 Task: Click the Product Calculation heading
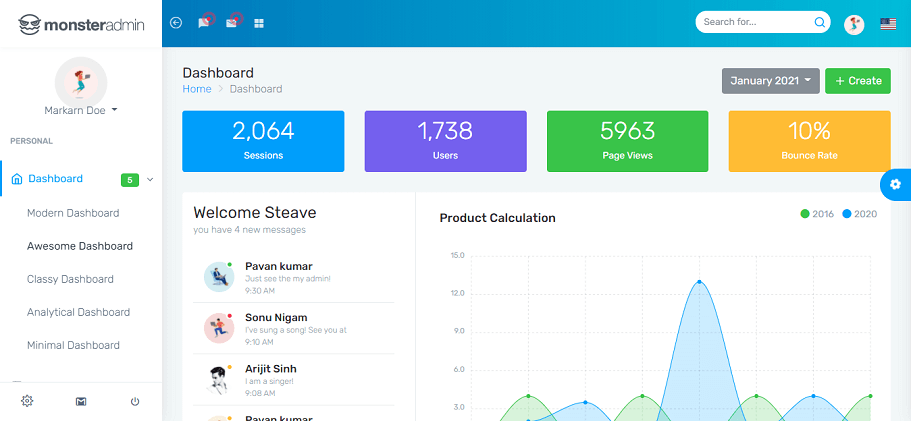[497, 218]
